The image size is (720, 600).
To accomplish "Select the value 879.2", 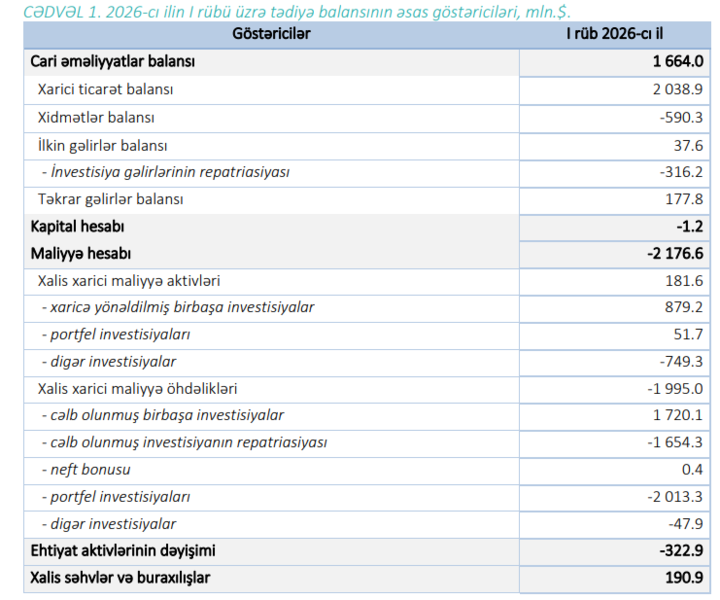I will [684, 307].
